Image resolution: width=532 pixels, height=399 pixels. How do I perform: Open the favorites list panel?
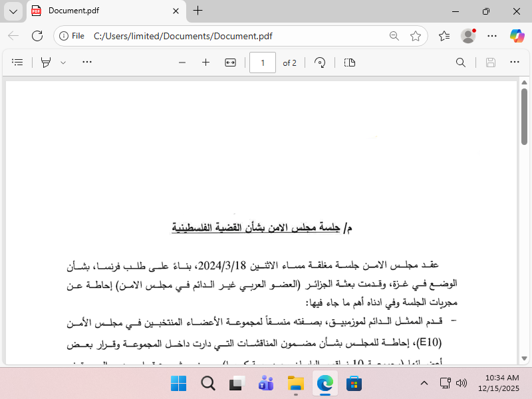(x=444, y=36)
